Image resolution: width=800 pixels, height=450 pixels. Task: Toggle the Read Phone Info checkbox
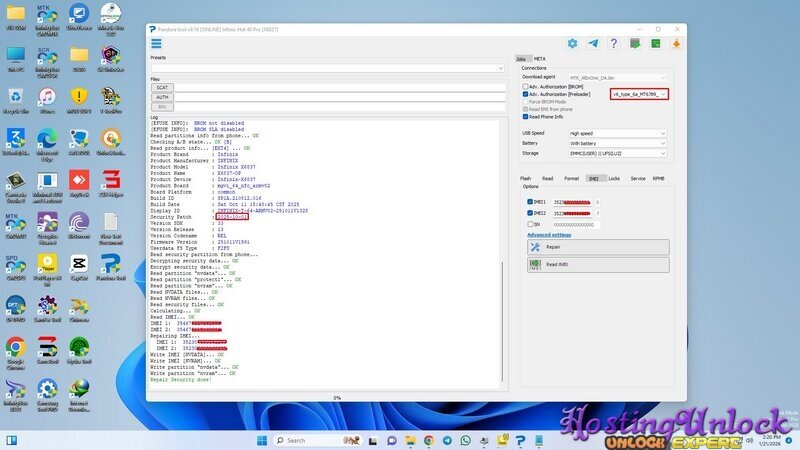(526, 116)
